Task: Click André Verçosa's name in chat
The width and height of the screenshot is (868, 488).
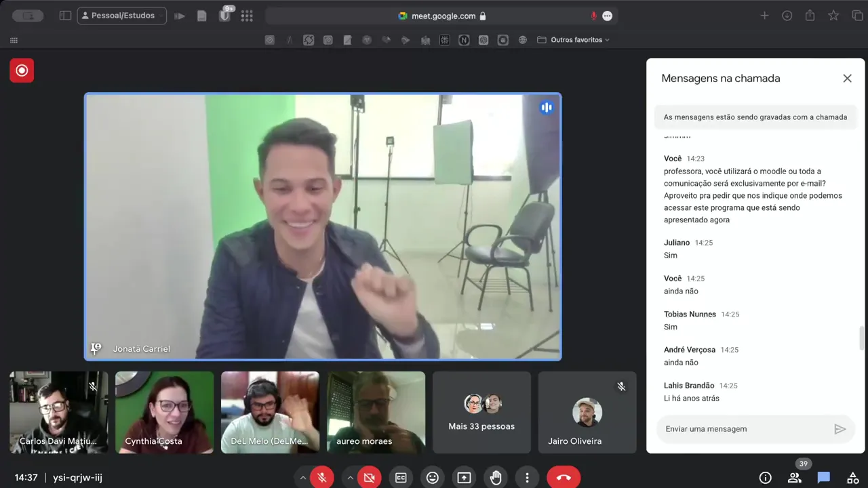Action: click(690, 350)
